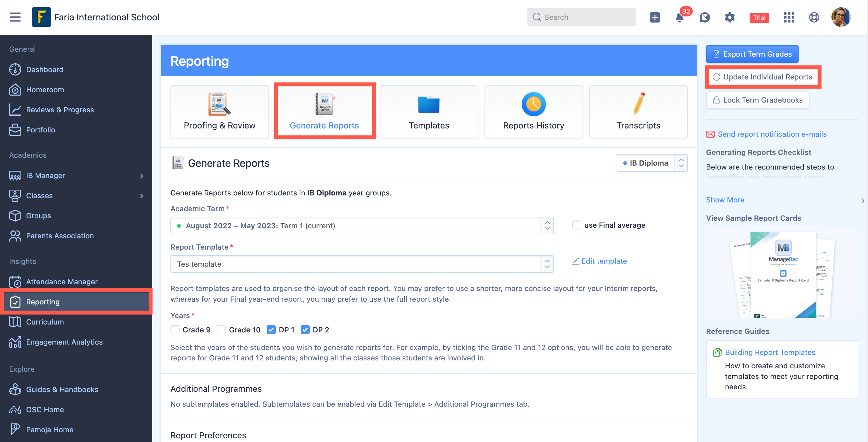Open Parents Association in sidebar
The width and height of the screenshot is (868, 442).
pyautogui.click(x=60, y=236)
